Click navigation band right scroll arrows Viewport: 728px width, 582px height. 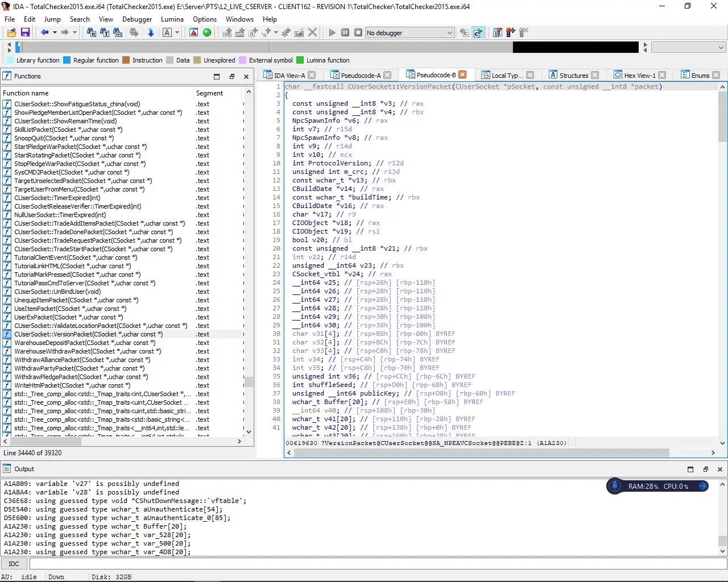pos(645,47)
